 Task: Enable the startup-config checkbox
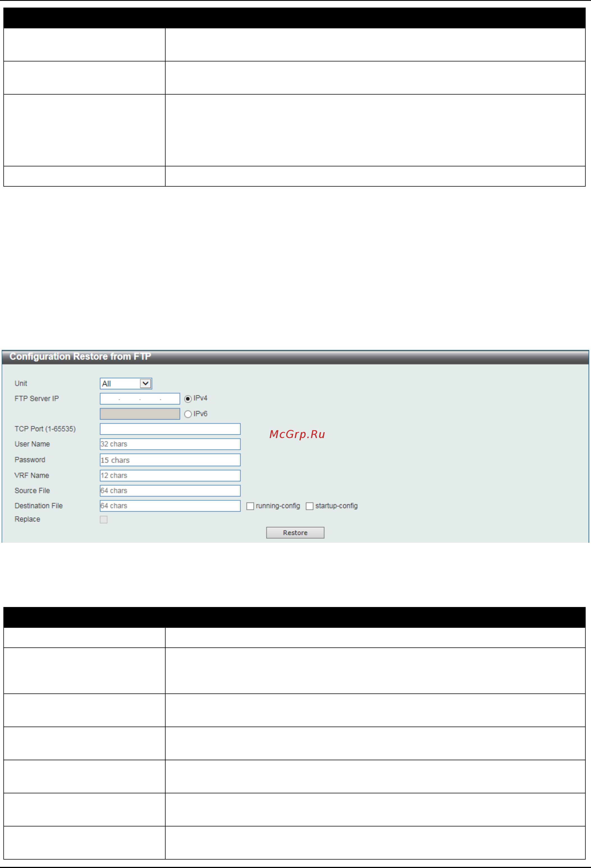pyautogui.click(x=309, y=506)
